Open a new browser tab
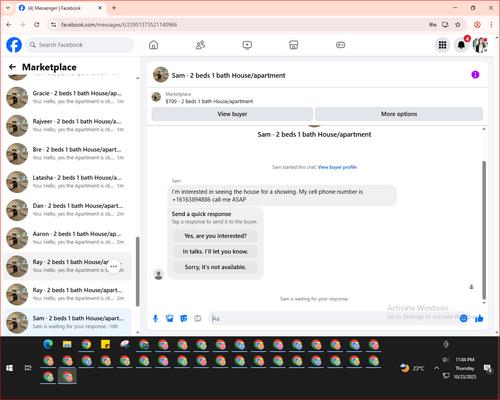Screen dimensions: 500x400 click(x=114, y=8)
